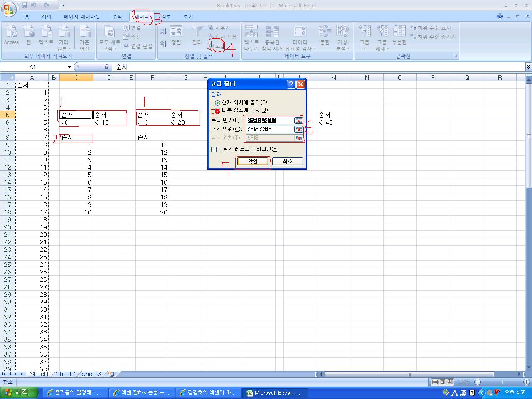Screen dimensions: 532x399
Task: Click the Cancel (취소) button in dialog
Action: click(287, 161)
